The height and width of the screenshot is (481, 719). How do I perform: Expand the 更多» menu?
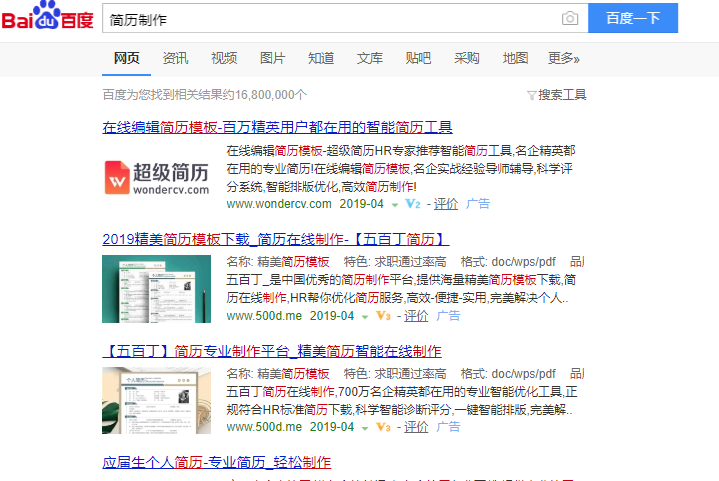point(564,58)
